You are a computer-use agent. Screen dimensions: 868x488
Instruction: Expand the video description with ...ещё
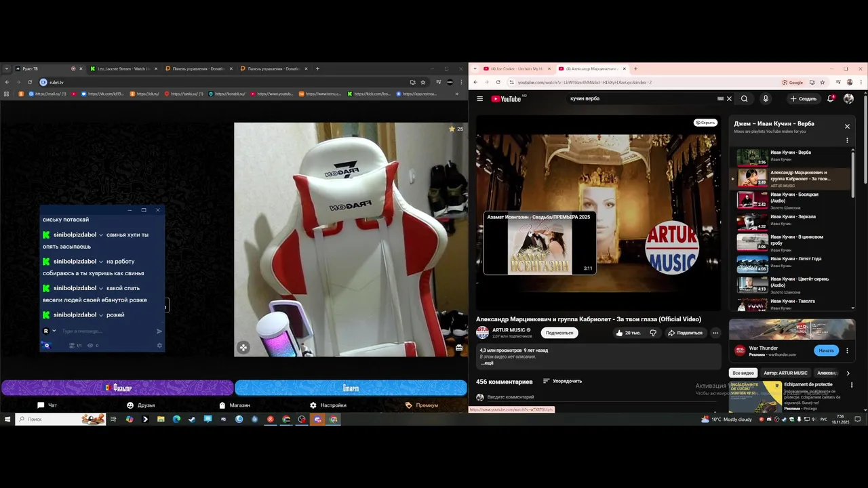tap(488, 363)
